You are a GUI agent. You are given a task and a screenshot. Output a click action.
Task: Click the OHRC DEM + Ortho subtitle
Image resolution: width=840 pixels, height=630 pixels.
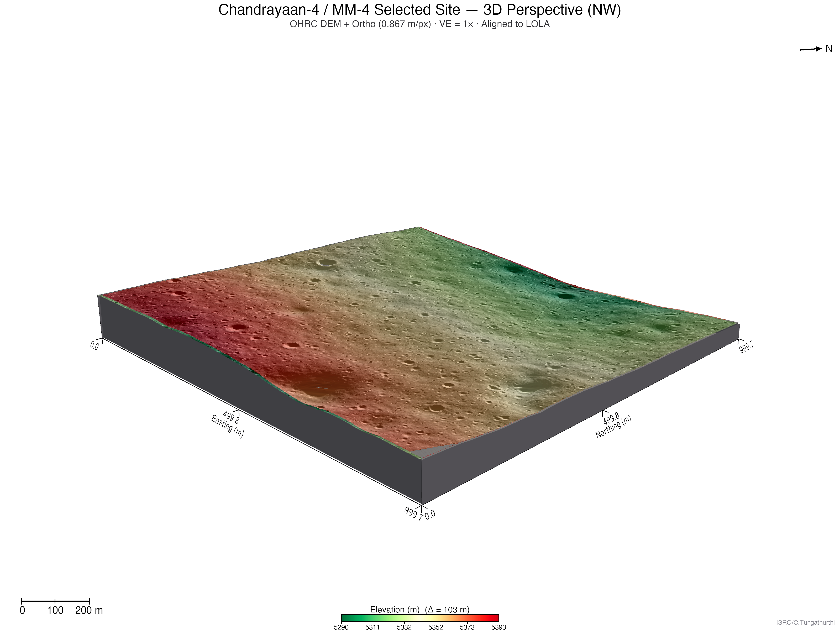click(x=420, y=24)
